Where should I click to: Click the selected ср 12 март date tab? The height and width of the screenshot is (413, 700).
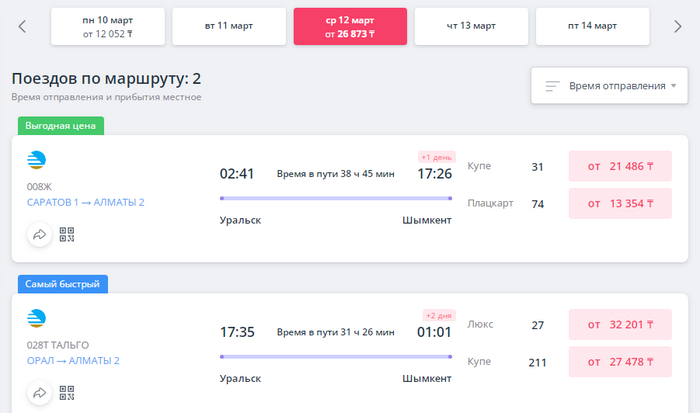point(350,26)
